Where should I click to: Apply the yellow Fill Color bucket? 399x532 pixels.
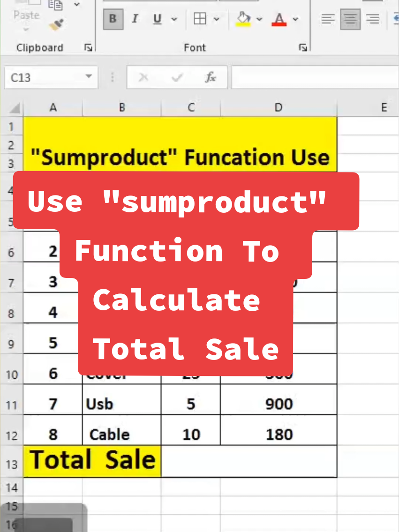click(x=243, y=19)
